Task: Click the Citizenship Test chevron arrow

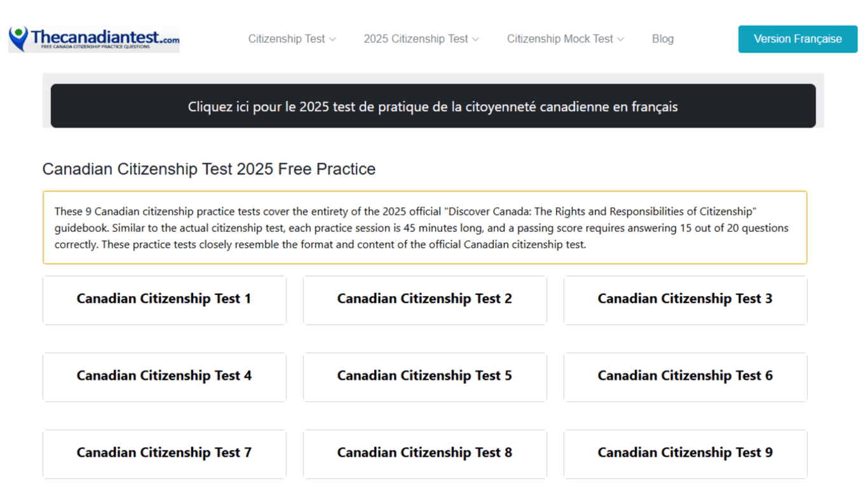Action: (x=332, y=39)
